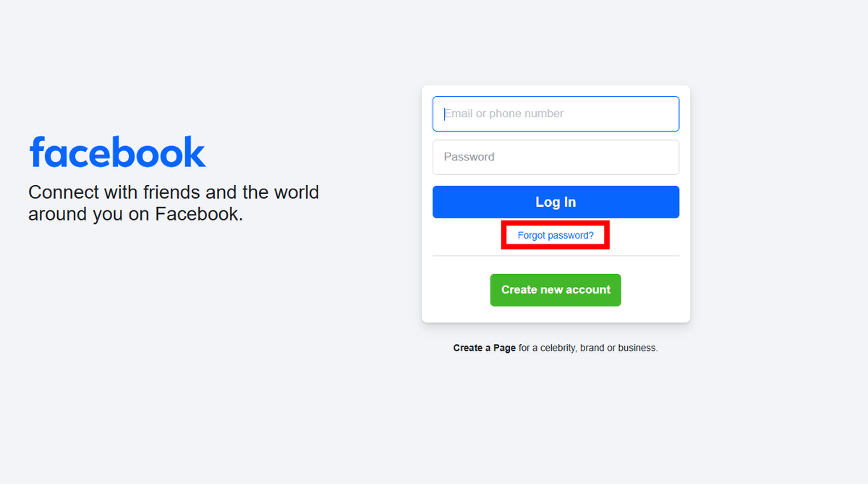This screenshot has height=488, width=868.
Task: Select the email or phone number field
Action: (x=555, y=114)
